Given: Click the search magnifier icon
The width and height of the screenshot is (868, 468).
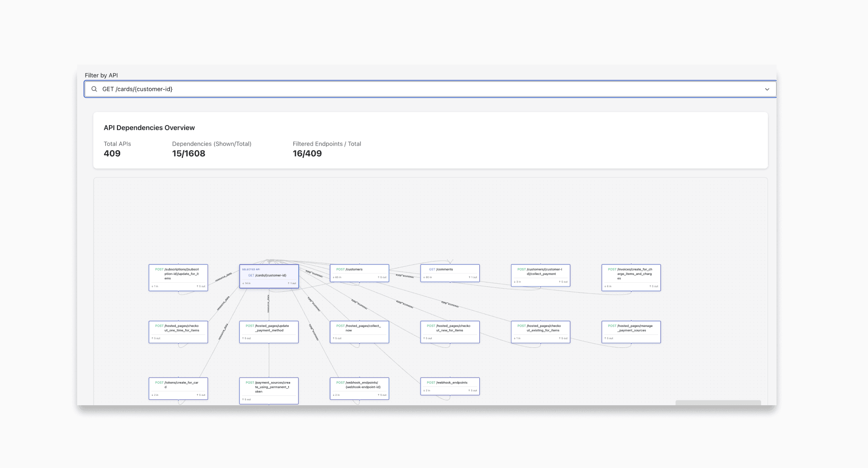Looking at the screenshot, I should coord(94,89).
